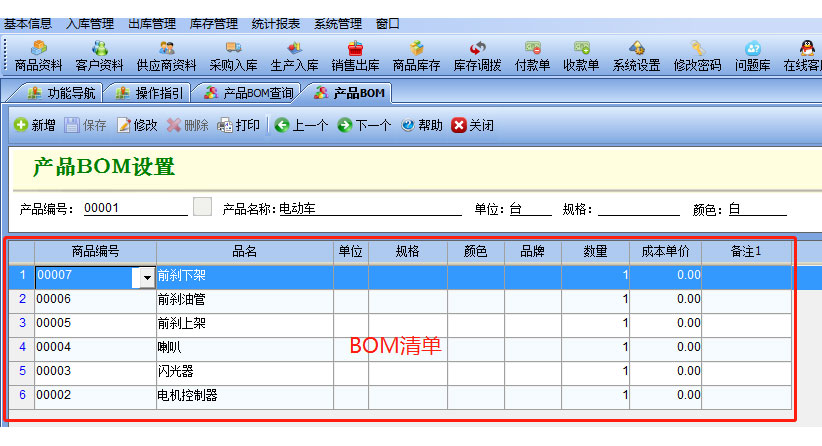Click the 销售出库 sales icon
This screenshot has width=822, height=446.
click(355, 56)
